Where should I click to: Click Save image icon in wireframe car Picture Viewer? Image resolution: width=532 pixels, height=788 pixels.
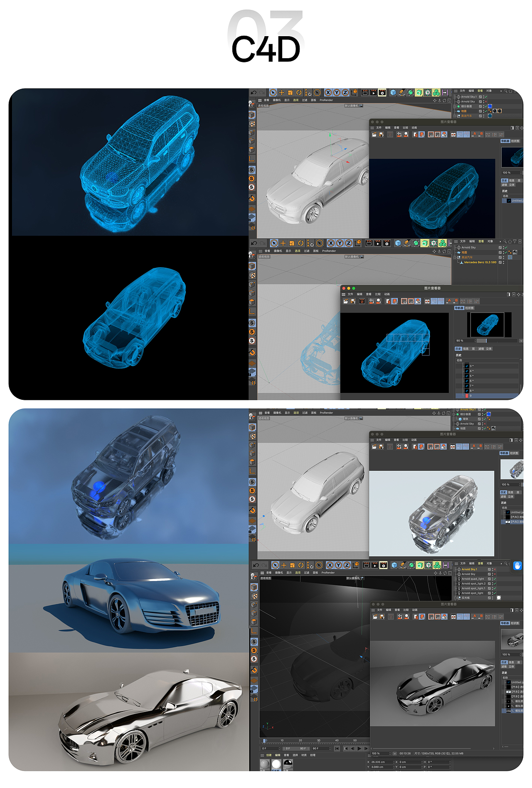pyautogui.click(x=381, y=135)
